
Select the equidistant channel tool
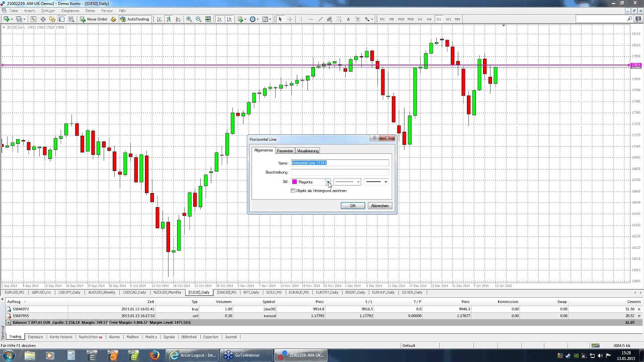click(329, 19)
